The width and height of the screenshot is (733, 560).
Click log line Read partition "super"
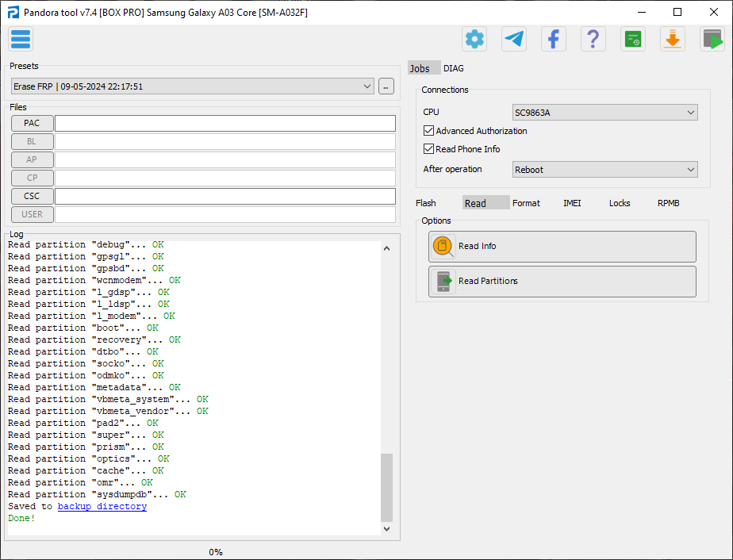tap(86, 435)
